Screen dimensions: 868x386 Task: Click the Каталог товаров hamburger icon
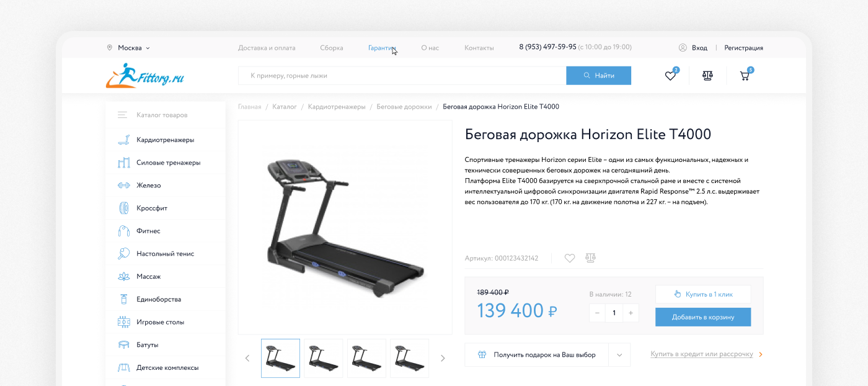click(123, 115)
